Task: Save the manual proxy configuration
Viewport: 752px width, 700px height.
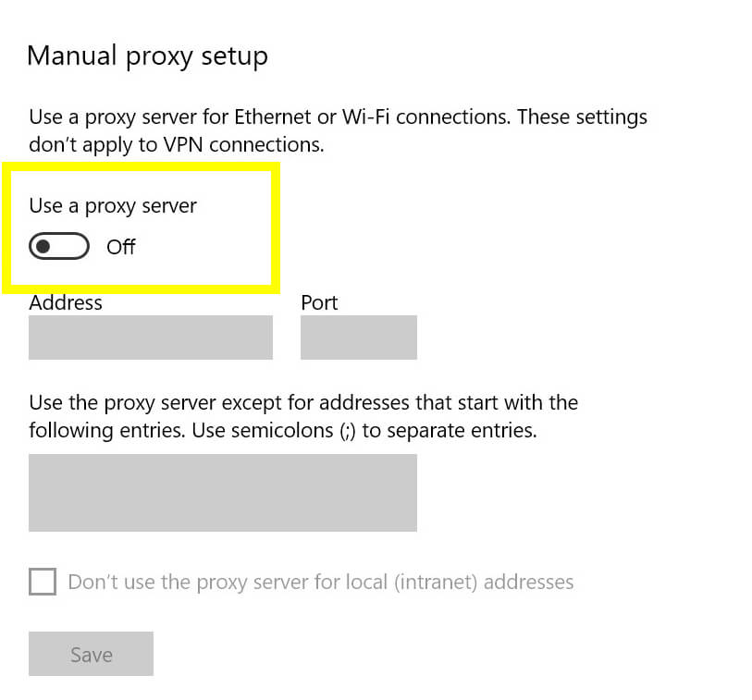Action: (x=91, y=654)
